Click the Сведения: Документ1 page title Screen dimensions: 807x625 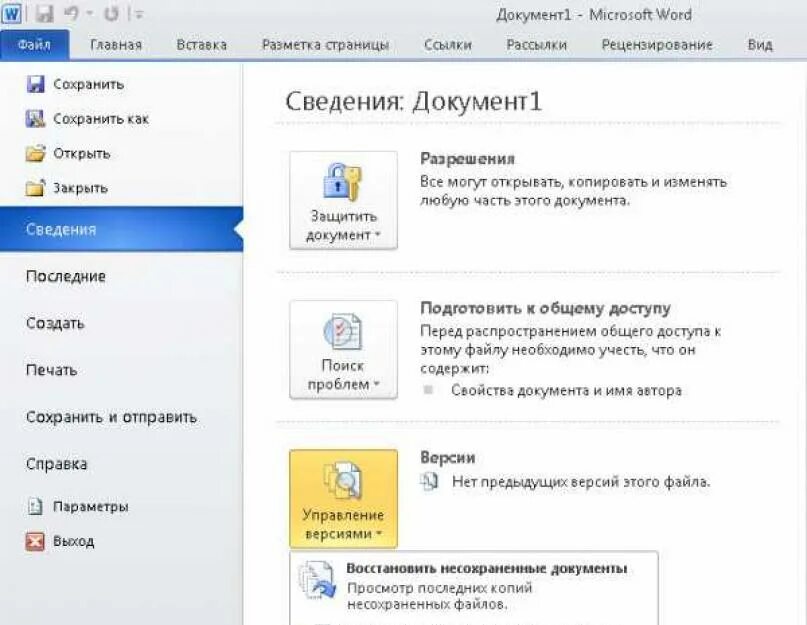(414, 101)
